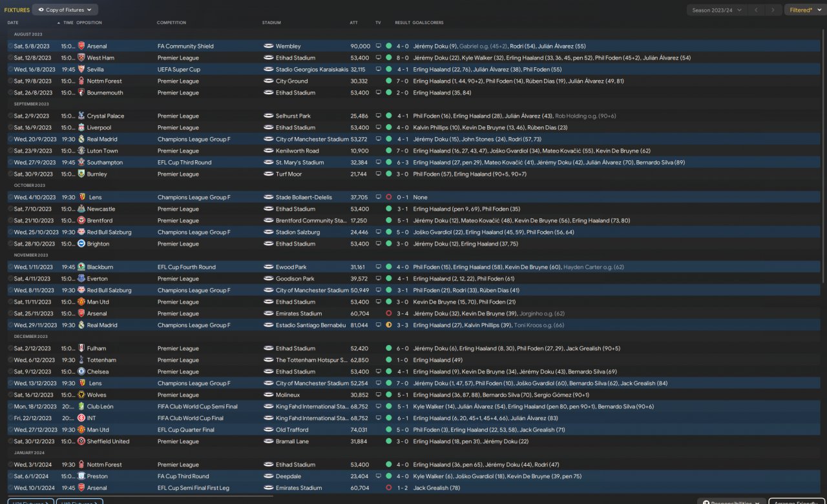This screenshot has width=827, height=504.
Task: Click the Preston club badge
Action: coord(81,476)
